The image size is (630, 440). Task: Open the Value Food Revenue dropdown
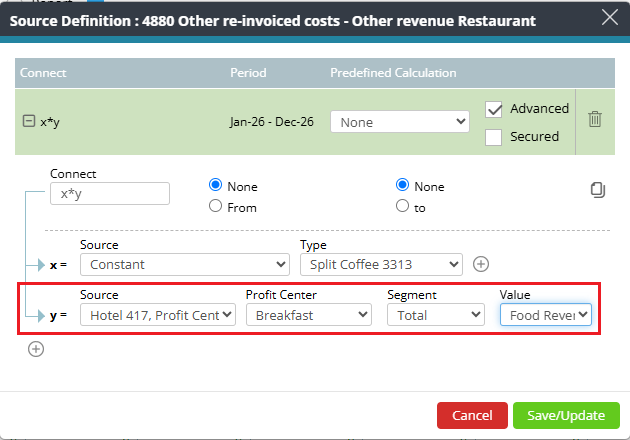tap(546, 315)
